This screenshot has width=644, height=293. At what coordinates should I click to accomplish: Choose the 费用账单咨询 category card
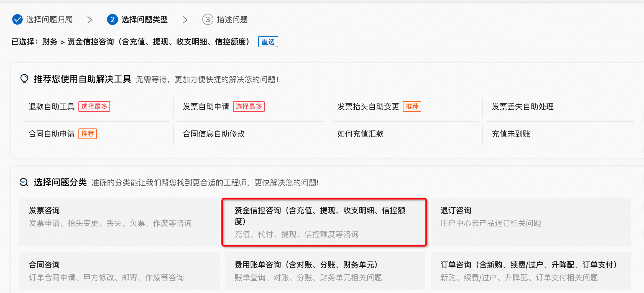(x=325, y=271)
